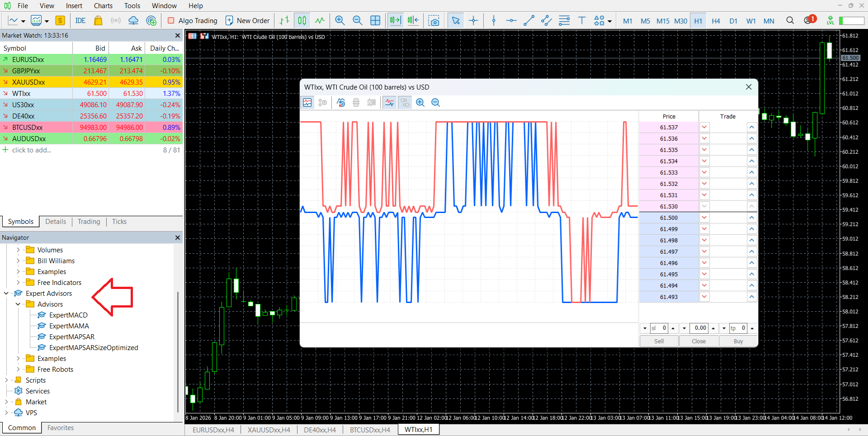Draw a vertical line object
Image resolution: width=868 pixels, height=436 pixels.
pos(494,20)
